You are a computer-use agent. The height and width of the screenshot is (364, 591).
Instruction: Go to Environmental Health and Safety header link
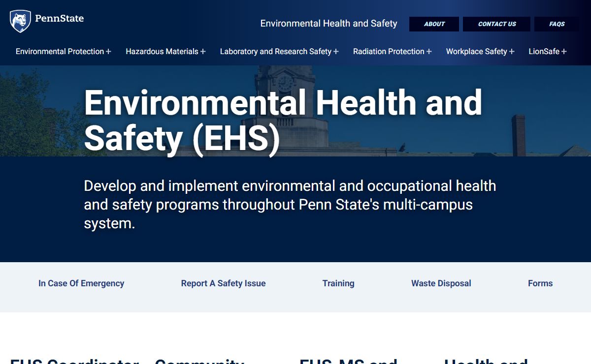point(328,24)
